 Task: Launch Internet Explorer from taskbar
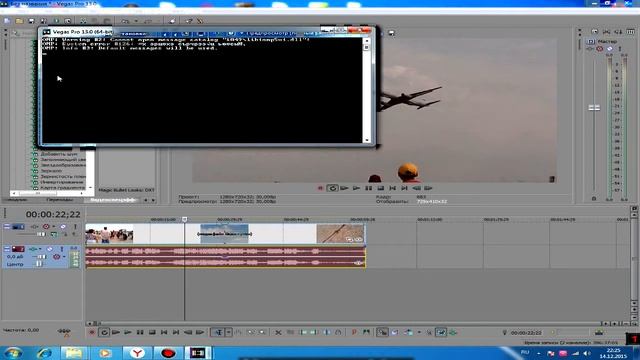(x=44, y=353)
